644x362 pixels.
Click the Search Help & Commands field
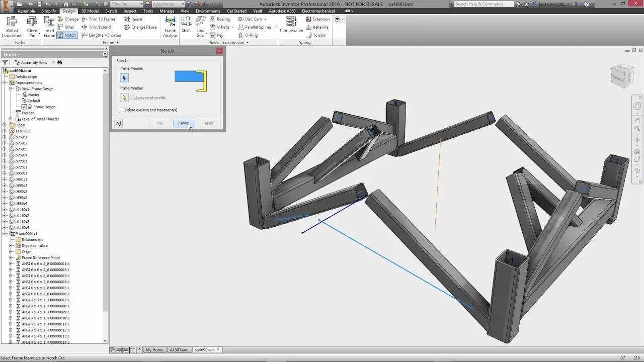[484, 4]
